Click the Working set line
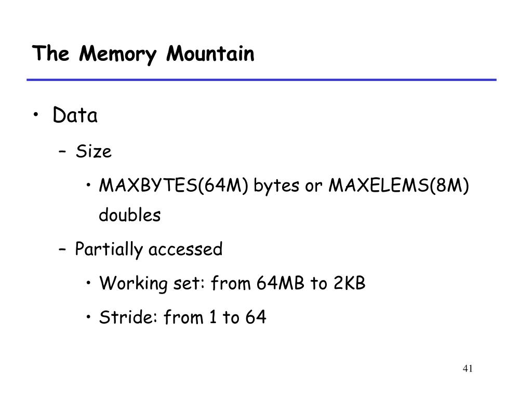This screenshot has width=532, height=399. [x=232, y=283]
